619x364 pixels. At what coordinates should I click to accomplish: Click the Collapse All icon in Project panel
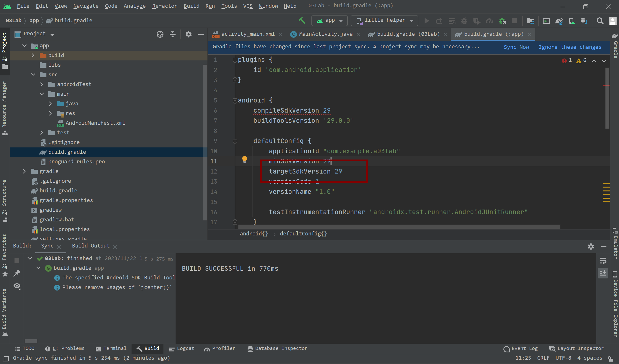pyautogui.click(x=173, y=34)
